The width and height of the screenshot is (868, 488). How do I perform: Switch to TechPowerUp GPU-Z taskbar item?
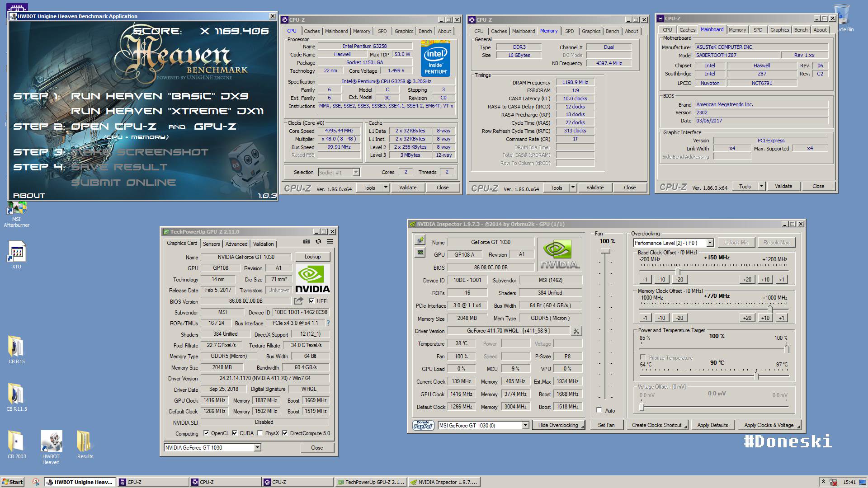[x=371, y=482]
